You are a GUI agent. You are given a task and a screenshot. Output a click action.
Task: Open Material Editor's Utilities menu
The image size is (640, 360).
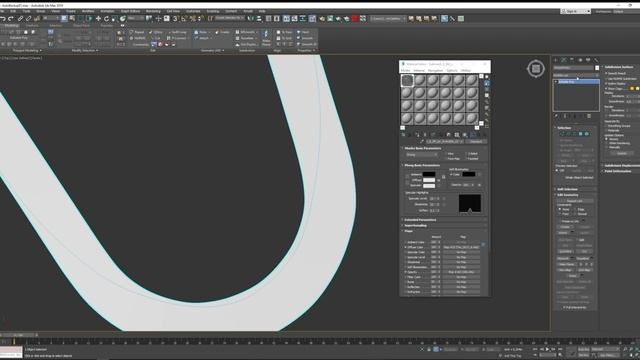click(x=466, y=70)
